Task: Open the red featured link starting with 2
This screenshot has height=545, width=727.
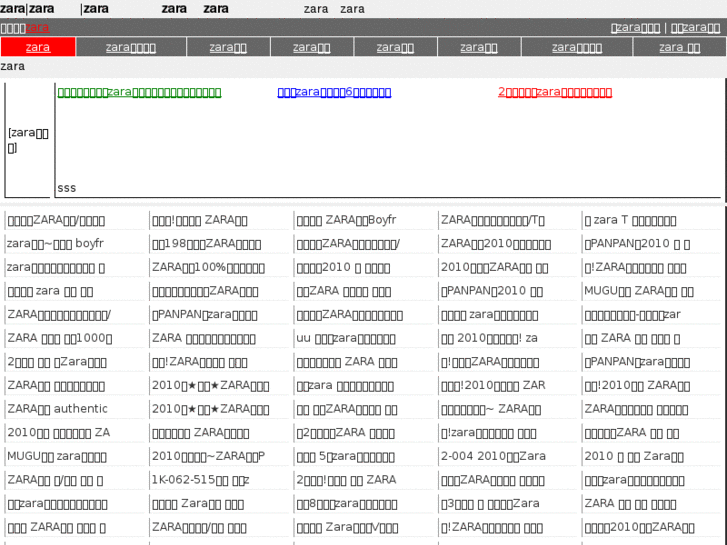Action: click(x=555, y=92)
